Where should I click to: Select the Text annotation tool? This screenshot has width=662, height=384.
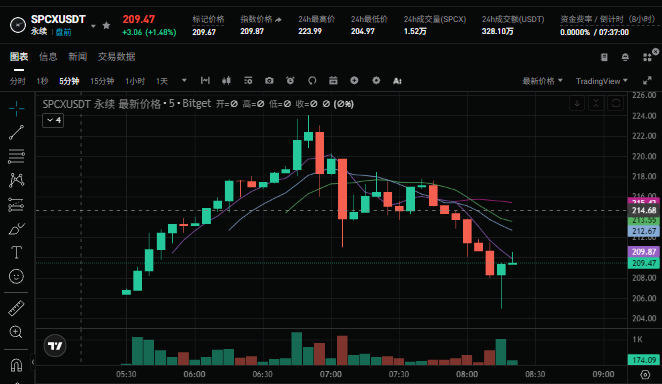tap(16, 253)
